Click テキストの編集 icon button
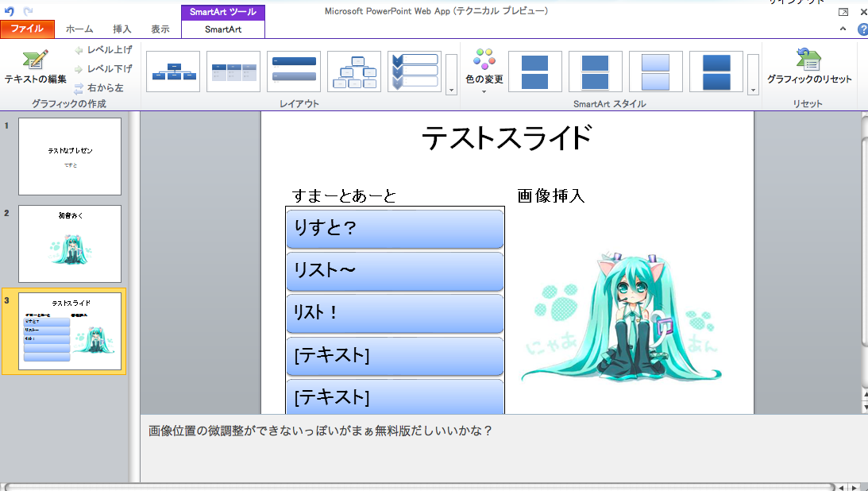This screenshot has height=491, width=868. (36, 67)
